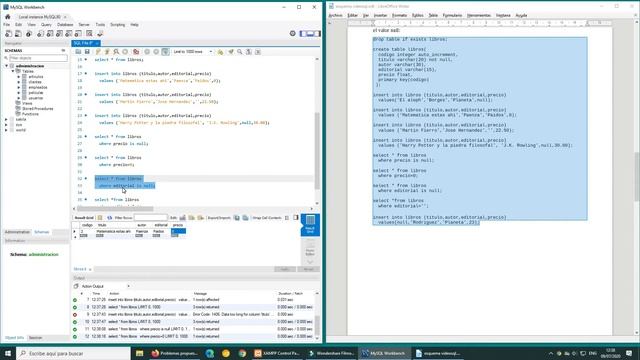Toggle auto-commit mode icon
The height and width of the screenshot is (360, 640).
pos(165,52)
